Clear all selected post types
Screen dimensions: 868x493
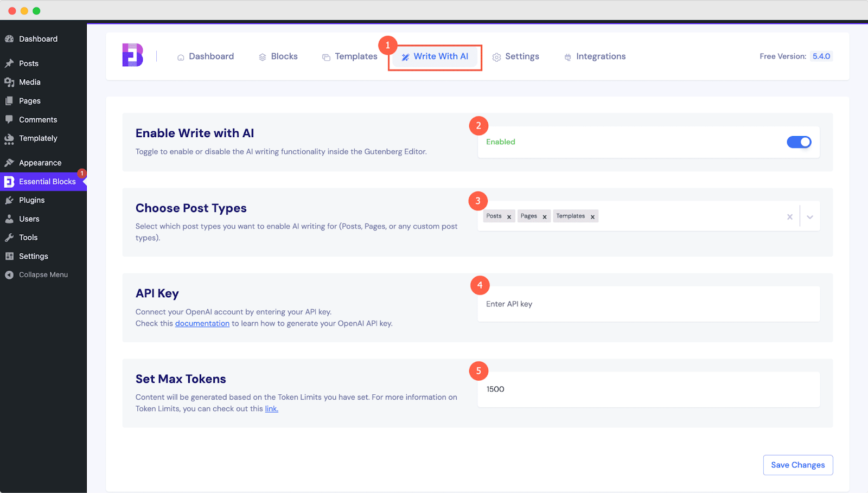pyautogui.click(x=790, y=217)
